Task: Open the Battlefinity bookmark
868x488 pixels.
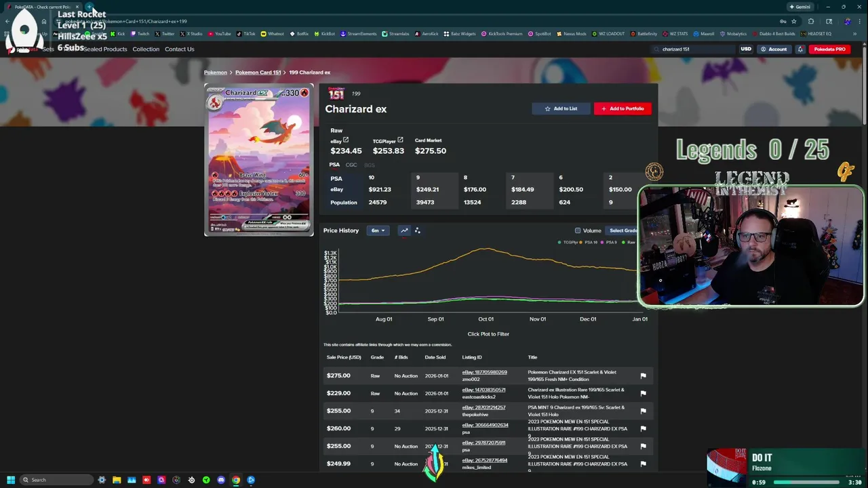Action: point(644,34)
